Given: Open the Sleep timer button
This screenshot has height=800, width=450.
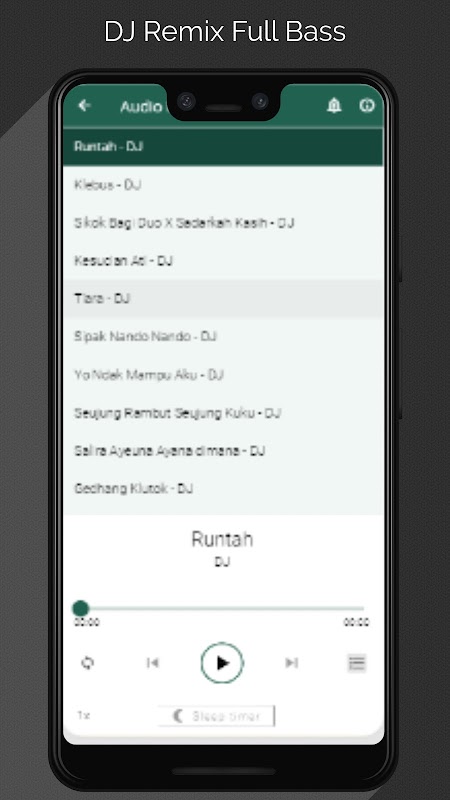Looking at the screenshot, I should (216, 716).
